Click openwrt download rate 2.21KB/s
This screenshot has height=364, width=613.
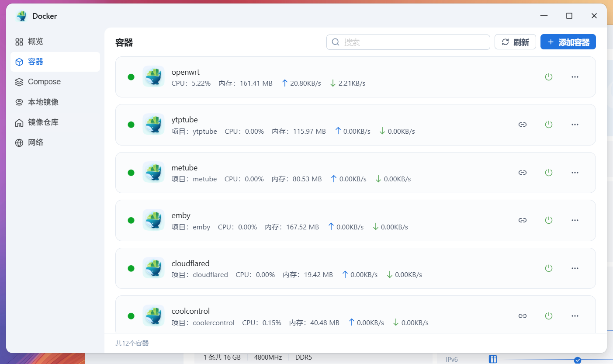click(x=352, y=83)
